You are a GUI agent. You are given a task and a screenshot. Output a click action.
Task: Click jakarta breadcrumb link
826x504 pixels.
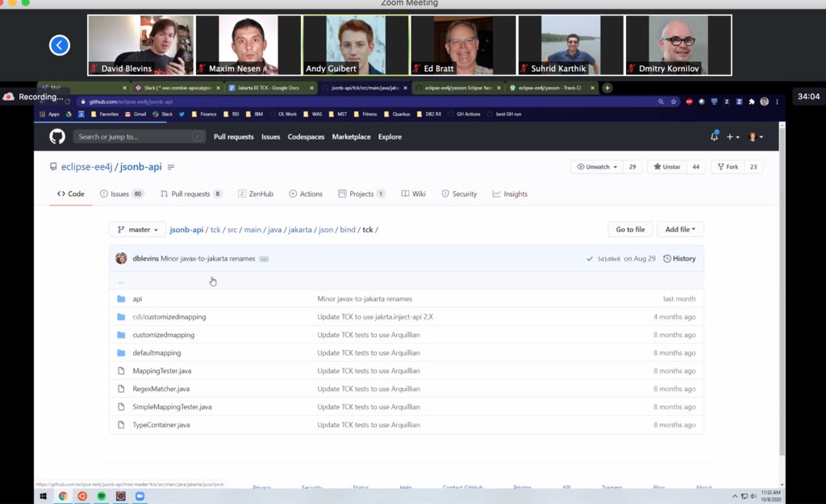[300, 230]
